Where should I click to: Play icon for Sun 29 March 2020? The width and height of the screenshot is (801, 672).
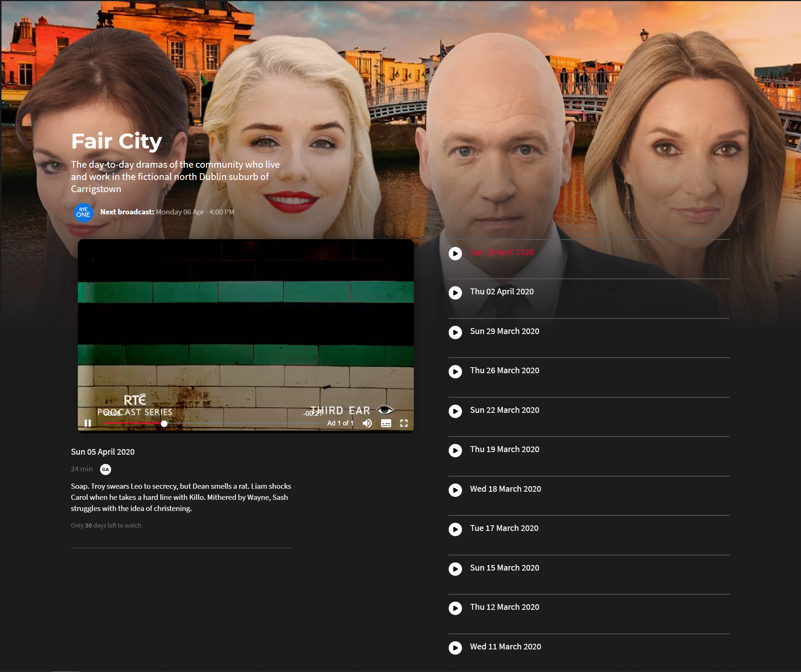point(455,332)
